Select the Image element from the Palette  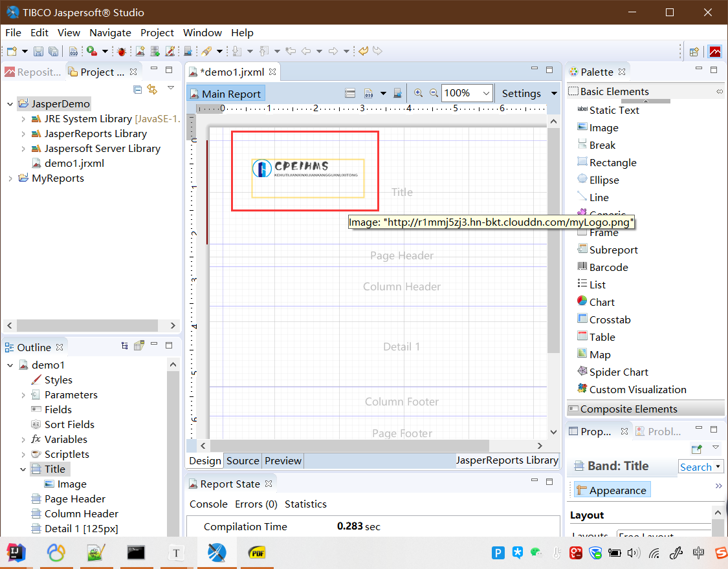tap(604, 127)
